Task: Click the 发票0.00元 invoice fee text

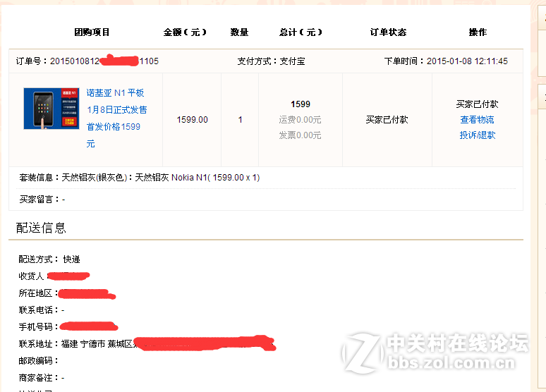Action: (300, 135)
